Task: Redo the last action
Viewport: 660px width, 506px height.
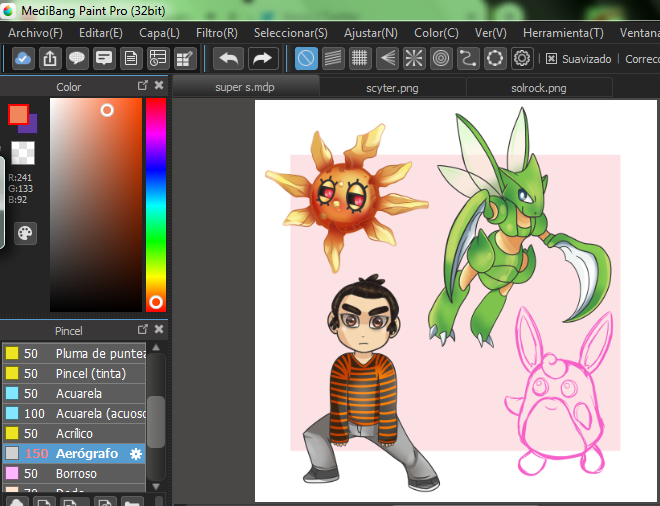Action: tap(263, 58)
